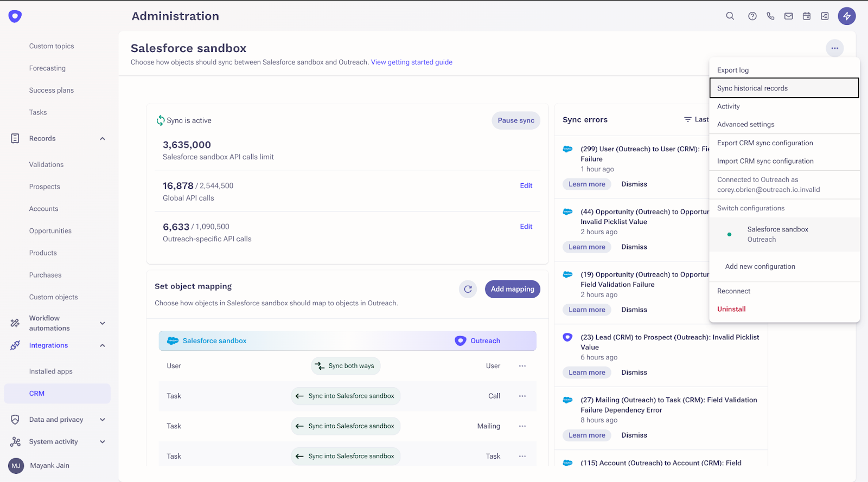This screenshot has width=868, height=482.
Task: Expand the Data and privacy chevron
Action: click(x=103, y=420)
